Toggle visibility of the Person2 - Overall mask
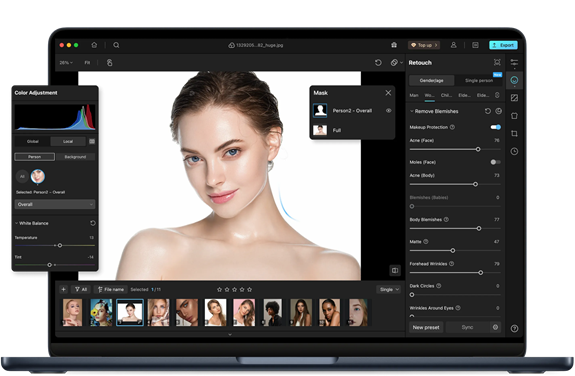575x376 pixels. pyautogui.click(x=388, y=110)
